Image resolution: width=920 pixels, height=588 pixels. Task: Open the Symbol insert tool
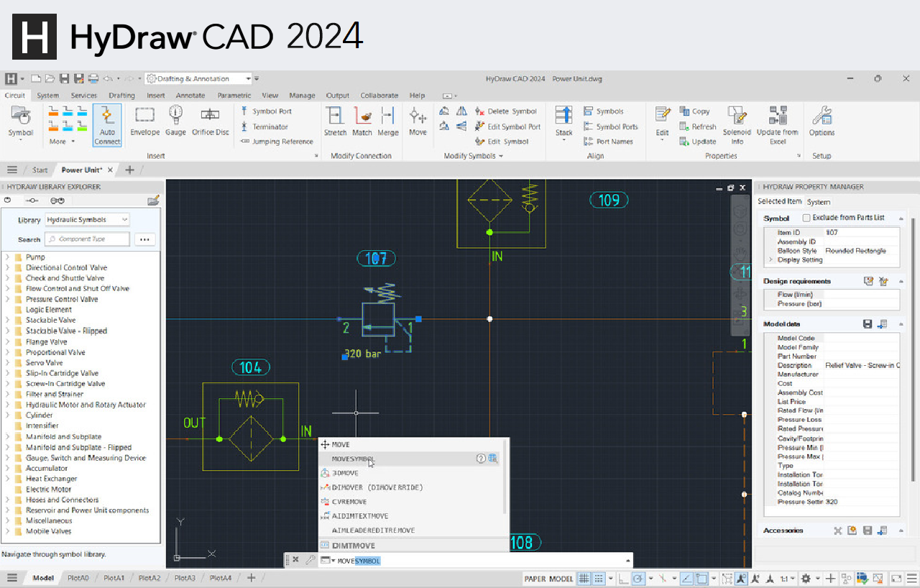[x=20, y=122]
